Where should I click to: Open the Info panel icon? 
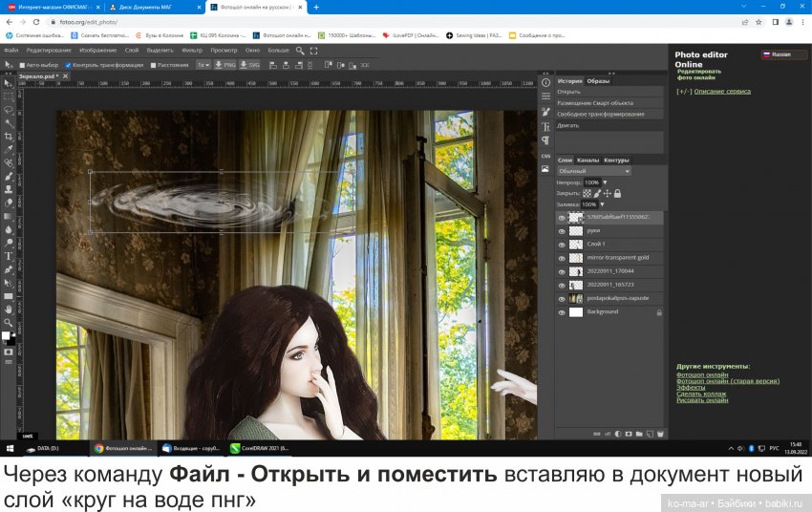[545, 83]
